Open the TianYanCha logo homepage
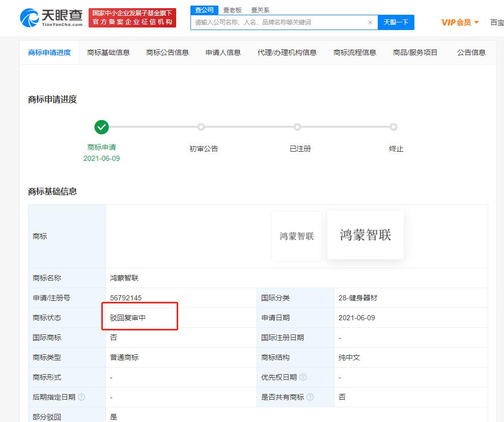The height and width of the screenshot is (422, 504). pyautogui.click(x=51, y=18)
